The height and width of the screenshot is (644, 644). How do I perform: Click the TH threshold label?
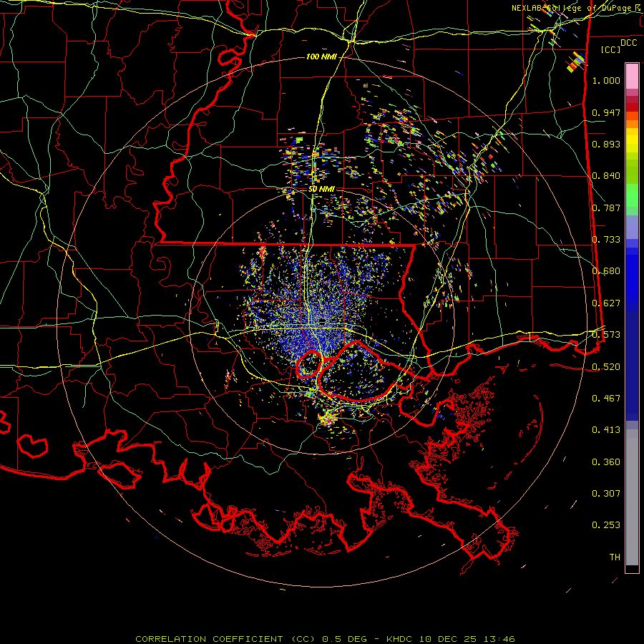point(615,557)
